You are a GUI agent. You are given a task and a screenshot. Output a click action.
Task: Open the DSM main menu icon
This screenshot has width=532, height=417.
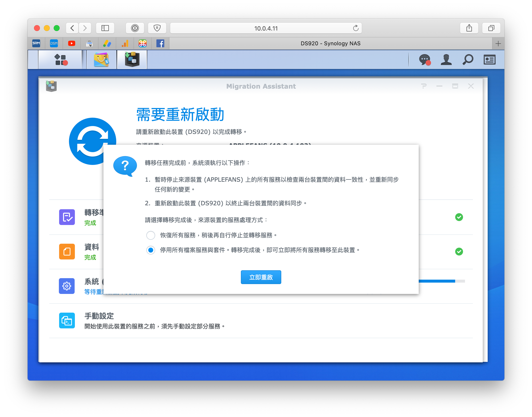pyautogui.click(x=60, y=60)
